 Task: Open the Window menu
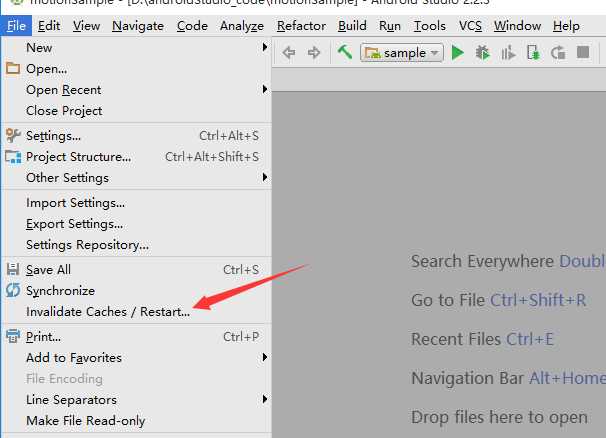point(517,26)
